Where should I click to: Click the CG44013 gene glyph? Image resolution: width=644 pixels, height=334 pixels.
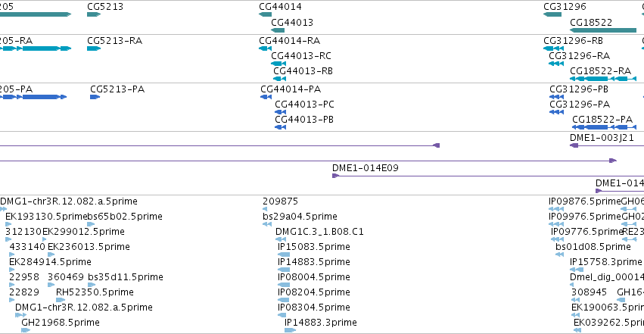278,30
